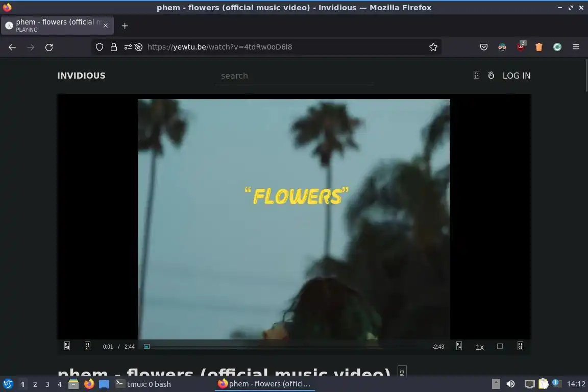
Task: Go back with Firefox back arrow
Action: click(12, 47)
